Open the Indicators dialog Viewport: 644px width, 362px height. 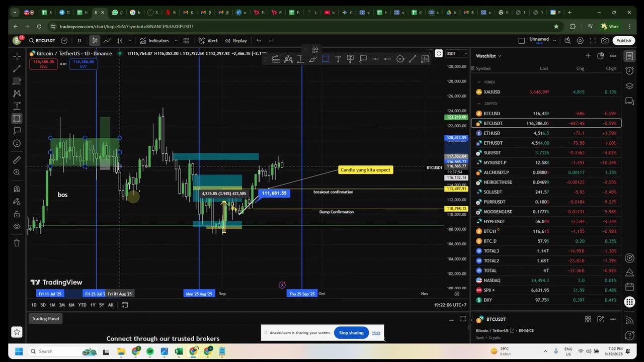pyautogui.click(x=154, y=41)
